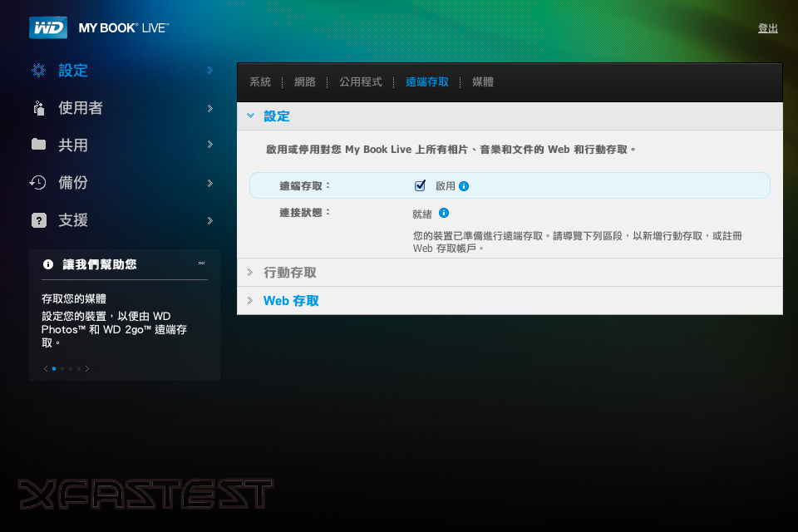Click the arrow next to 支援
This screenshot has width=798, height=532.
[x=210, y=220]
